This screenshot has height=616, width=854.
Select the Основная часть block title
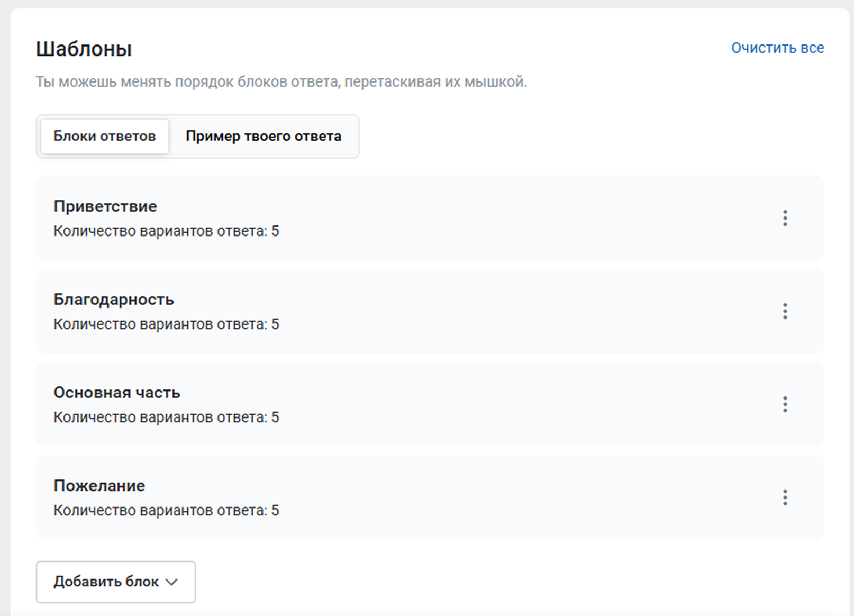tap(117, 393)
